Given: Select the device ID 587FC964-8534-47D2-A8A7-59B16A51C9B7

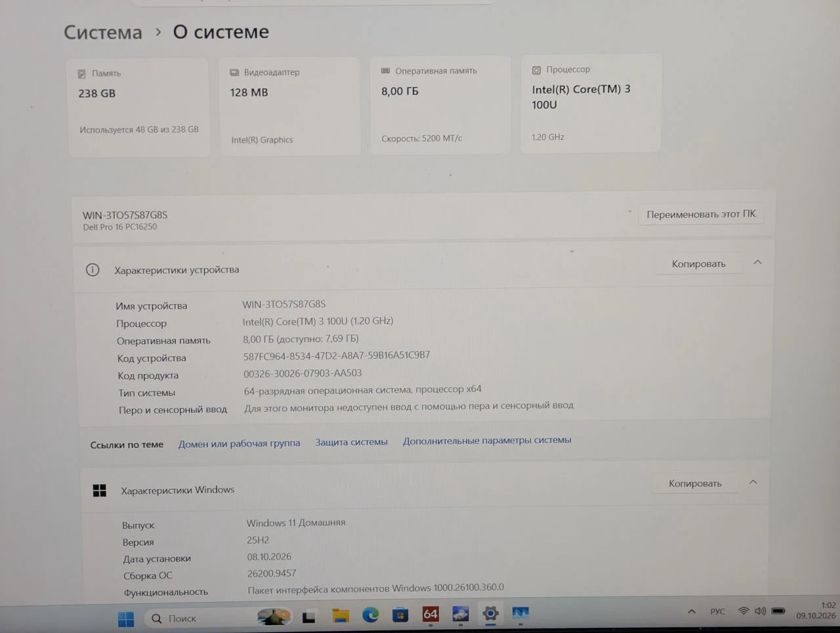Looking at the screenshot, I should click(x=337, y=355).
